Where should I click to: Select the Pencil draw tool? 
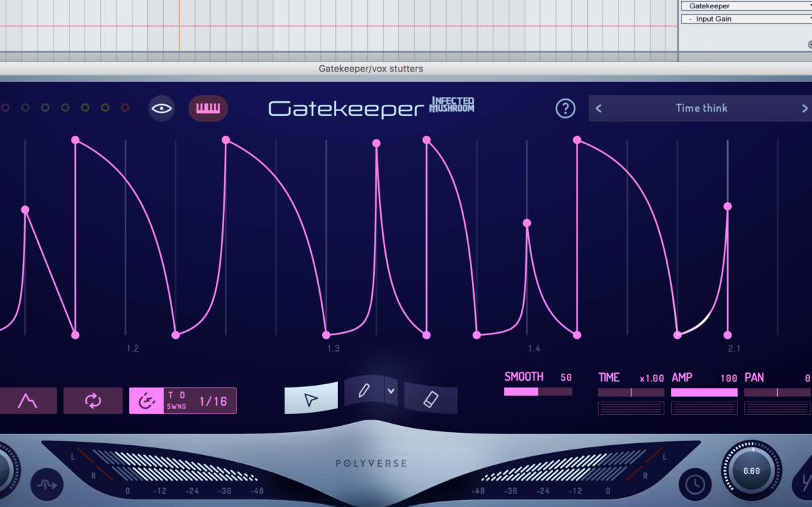[366, 390]
